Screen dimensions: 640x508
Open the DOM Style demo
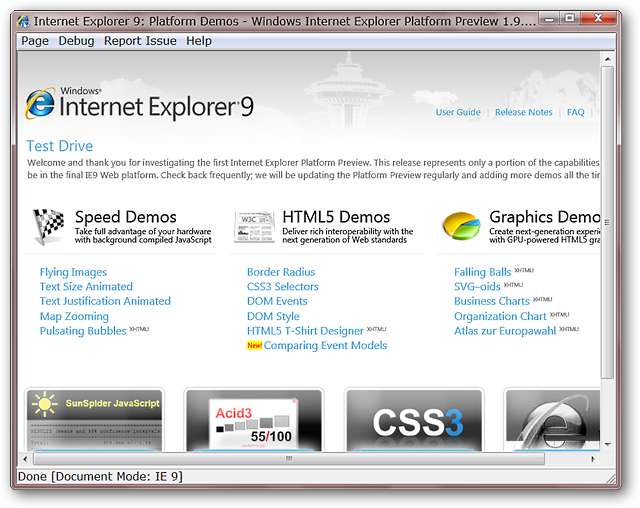(273, 316)
